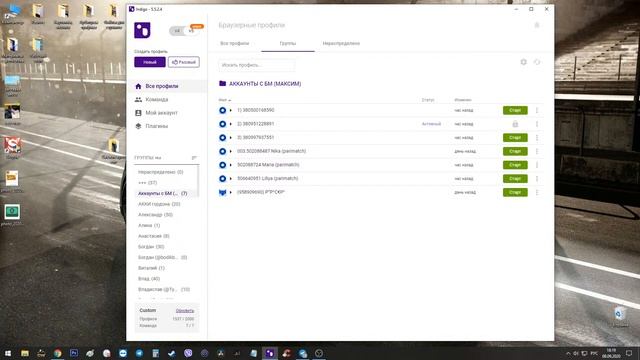Open File Explorer from the taskbar
Screen dimensions: 640x360
coord(24,353)
